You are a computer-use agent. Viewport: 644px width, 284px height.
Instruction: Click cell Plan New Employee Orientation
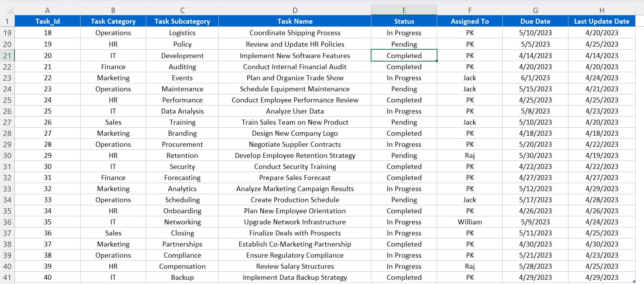pyautogui.click(x=295, y=211)
